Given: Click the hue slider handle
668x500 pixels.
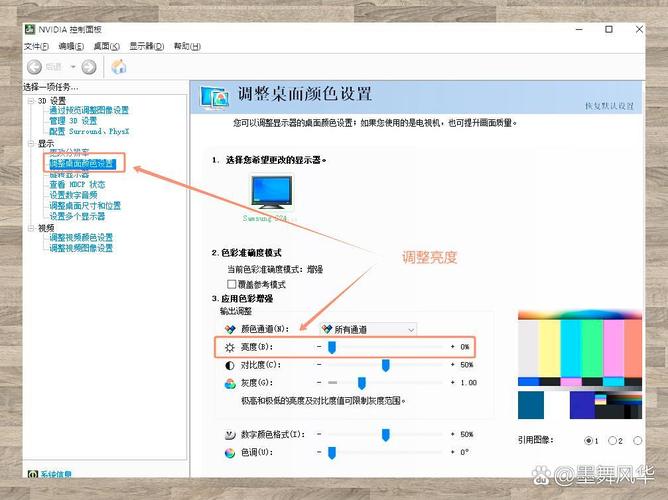Looking at the screenshot, I should [332, 452].
